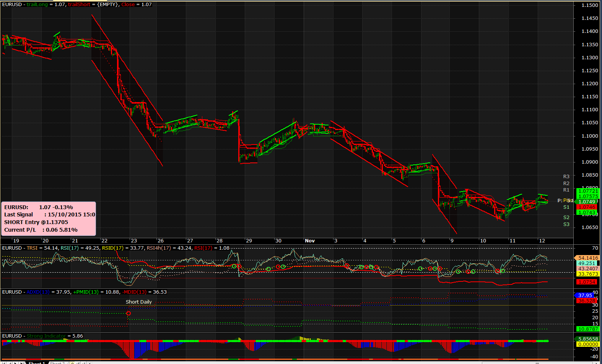The image size is (602, 364).
Task: Click the R2 resistance pivot label
Action: 566,183
